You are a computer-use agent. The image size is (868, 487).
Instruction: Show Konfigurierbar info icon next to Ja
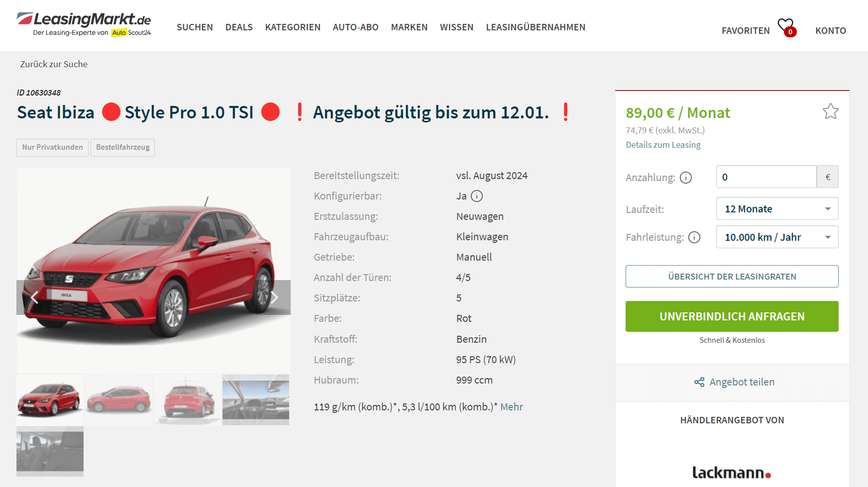(x=477, y=196)
